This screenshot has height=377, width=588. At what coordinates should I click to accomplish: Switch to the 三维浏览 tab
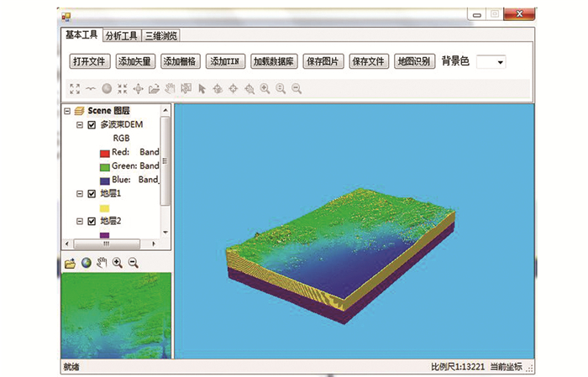click(160, 35)
